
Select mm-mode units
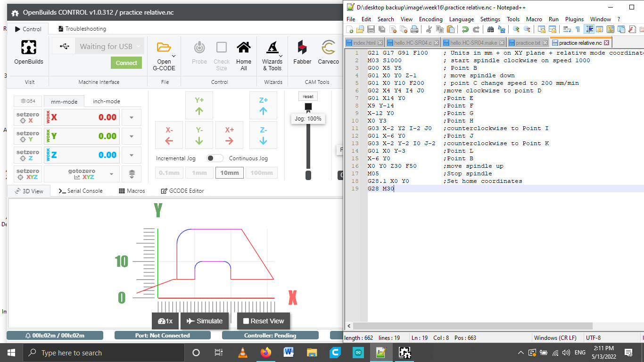pos(64,101)
